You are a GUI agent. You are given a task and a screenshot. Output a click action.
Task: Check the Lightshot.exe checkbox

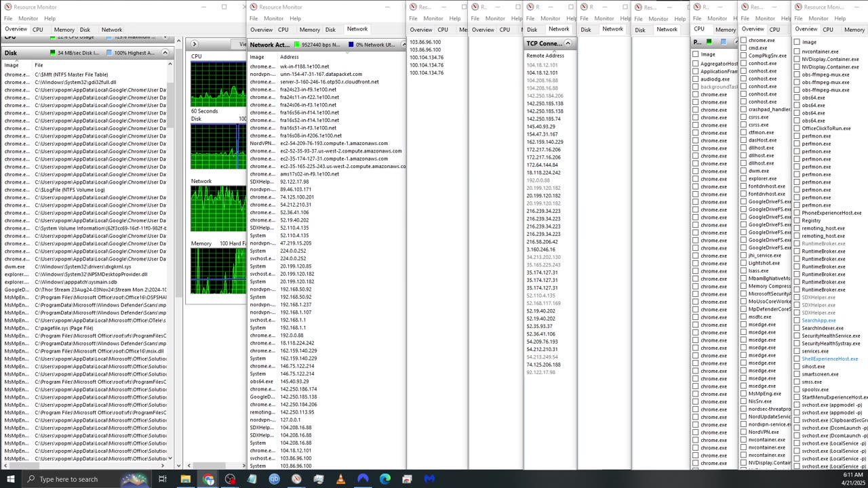click(744, 263)
